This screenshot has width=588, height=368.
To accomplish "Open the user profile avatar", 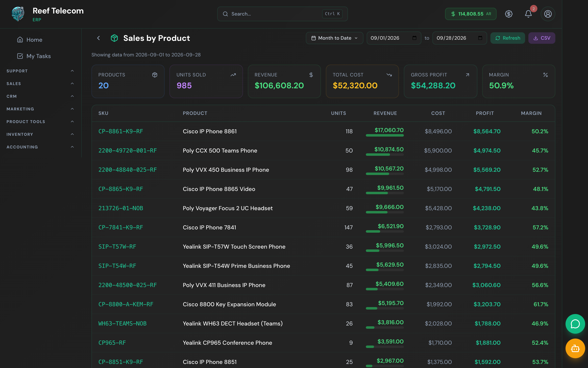I will [x=548, y=14].
